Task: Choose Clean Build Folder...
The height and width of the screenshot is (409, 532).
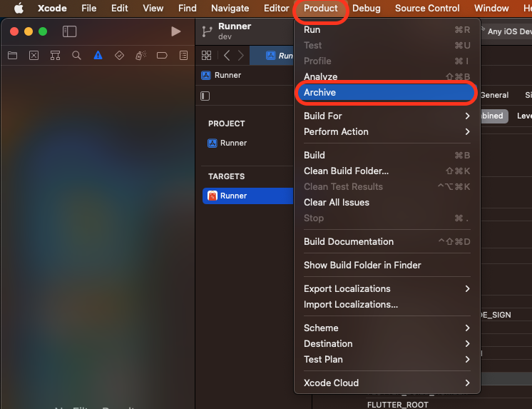Action: tap(387, 171)
